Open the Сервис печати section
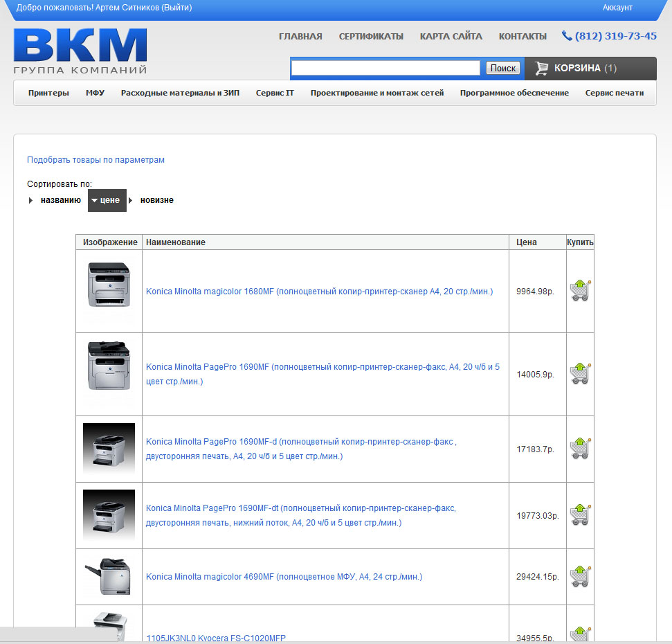 615,93
